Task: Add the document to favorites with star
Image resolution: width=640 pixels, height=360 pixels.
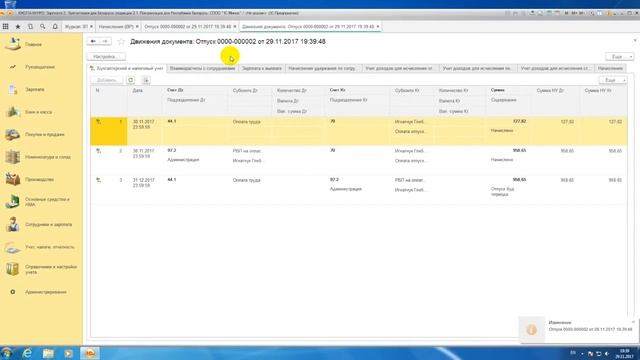Action: (x=121, y=41)
